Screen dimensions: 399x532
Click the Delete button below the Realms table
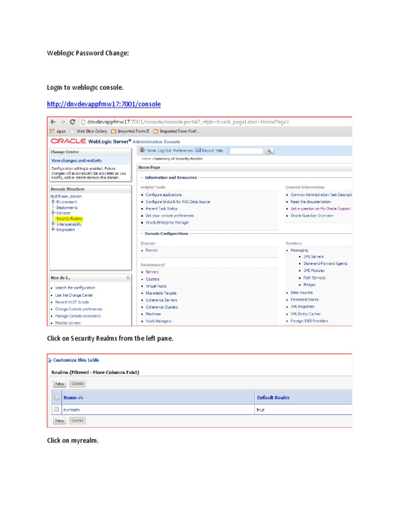77,421
